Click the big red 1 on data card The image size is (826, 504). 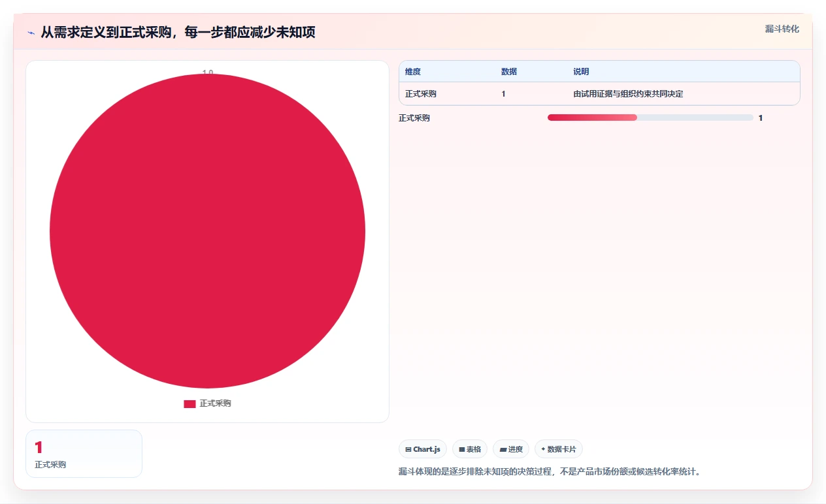[39, 447]
